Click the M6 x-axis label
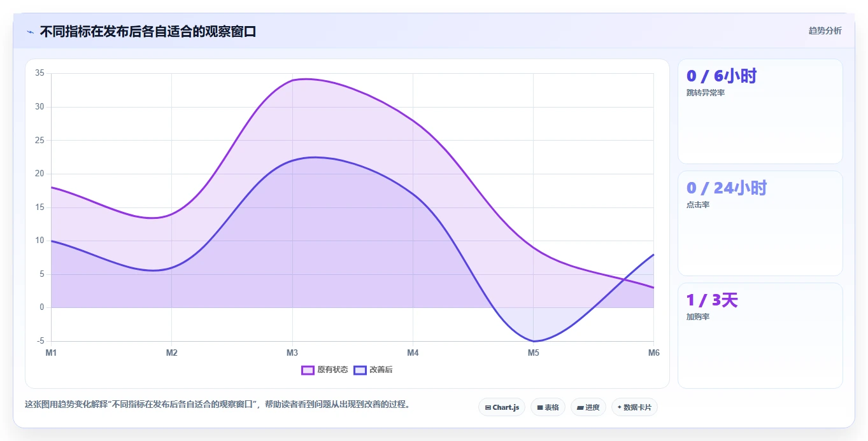868x441 pixels. click(653, 353)
